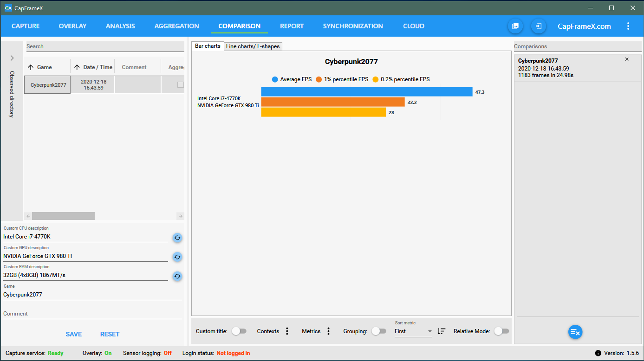The image size is (644, 361).
Task: Click the Cyberpunk2077 chart title
Action: (x=351, y=61)
